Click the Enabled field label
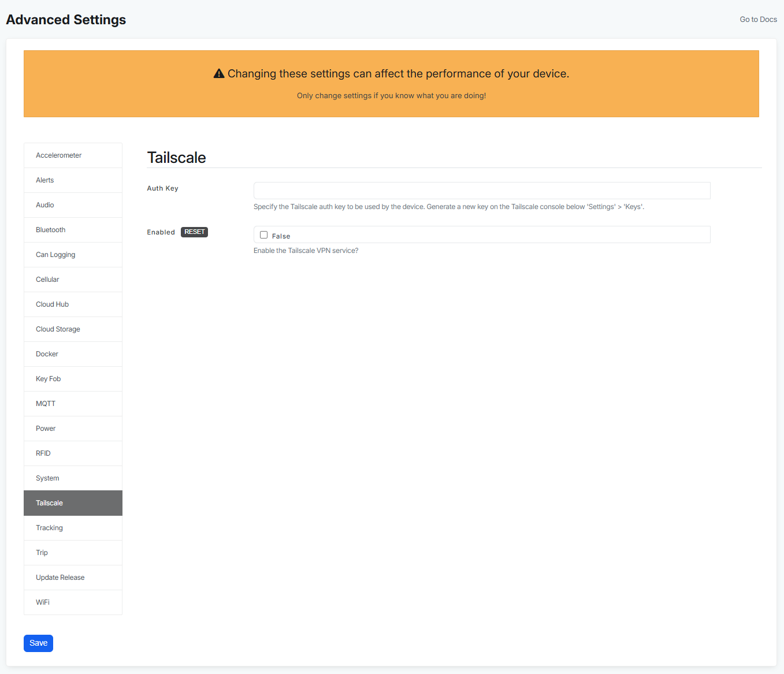The width and height of the screenshot is (784, 674). [161, 232]
